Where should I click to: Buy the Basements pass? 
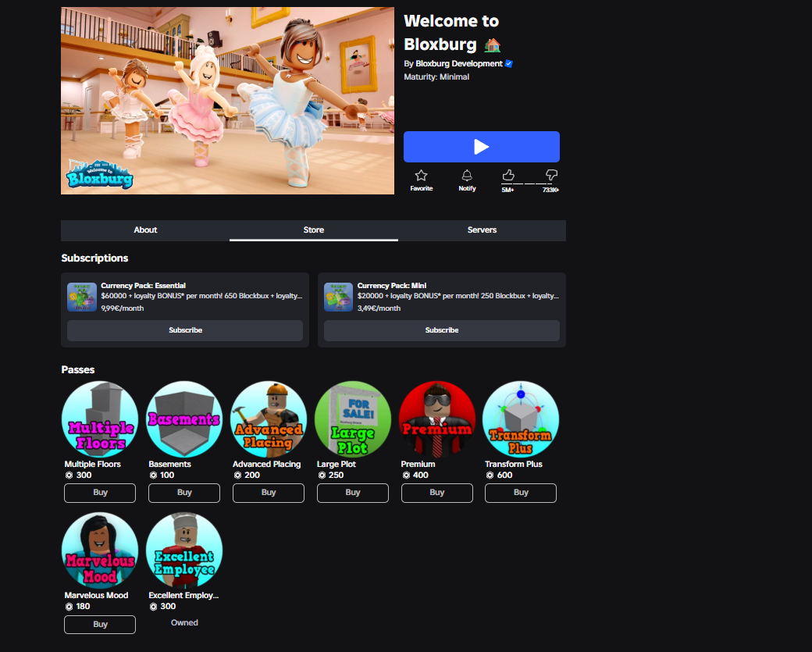pyautogui.click(x=184, y=493)
